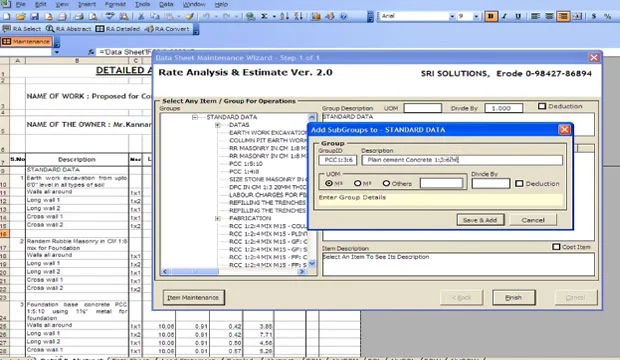Open the font size dropdown arrow
The image size is (620, 360).
click(476, 16)
